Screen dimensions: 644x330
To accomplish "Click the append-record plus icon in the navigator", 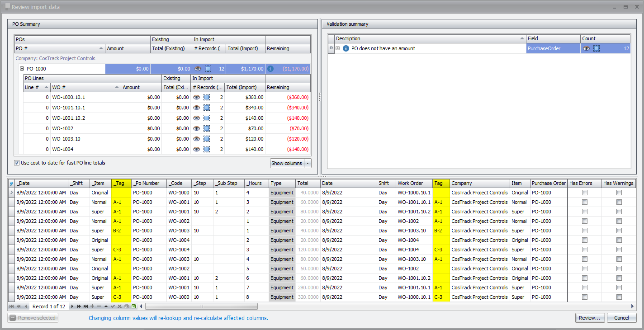I will (x=92, y=306).
